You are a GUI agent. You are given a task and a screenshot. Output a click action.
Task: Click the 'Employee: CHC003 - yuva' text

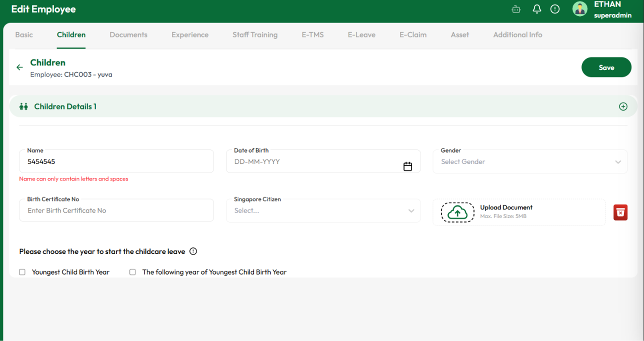(71, 74)
